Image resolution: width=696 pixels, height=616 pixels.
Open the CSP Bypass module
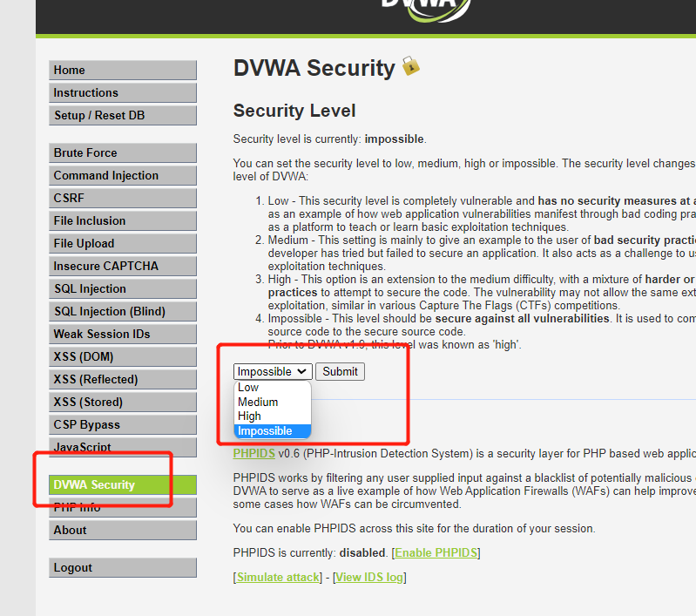tap(123, 424)
